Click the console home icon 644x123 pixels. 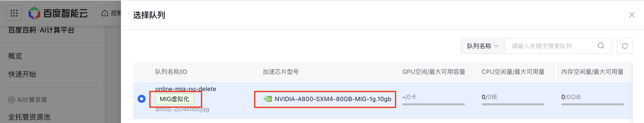click(105, 13)
